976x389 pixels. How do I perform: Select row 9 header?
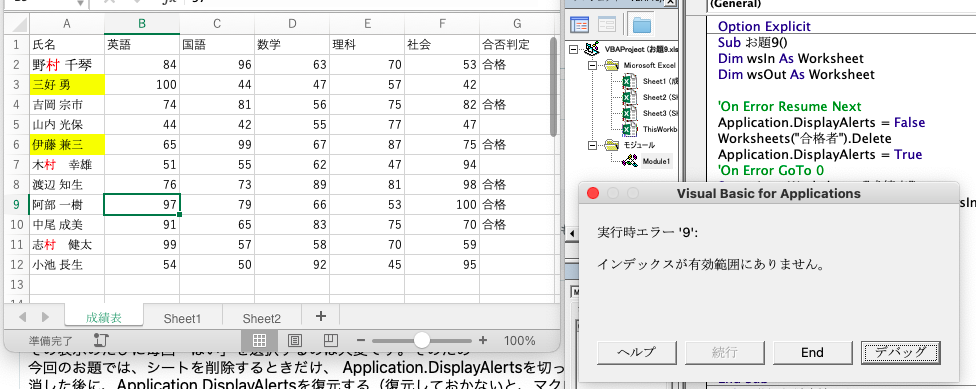[x=16, y=204]
